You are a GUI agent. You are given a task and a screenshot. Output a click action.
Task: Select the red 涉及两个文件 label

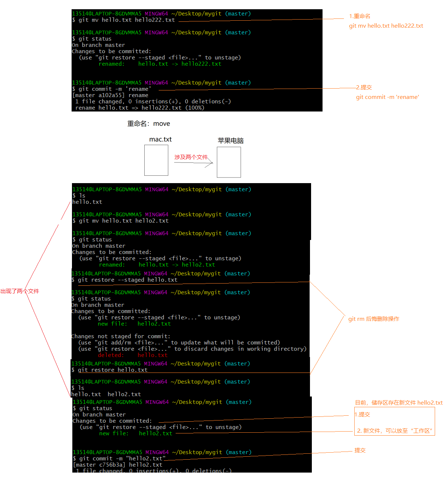[191, 157]
